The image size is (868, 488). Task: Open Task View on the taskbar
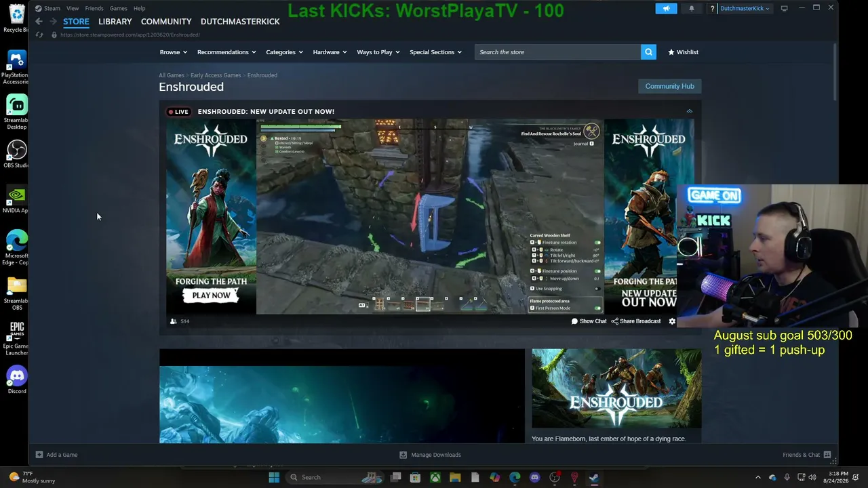(x=395, y=477)
